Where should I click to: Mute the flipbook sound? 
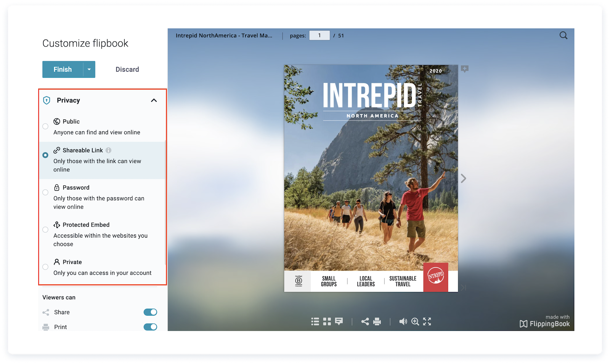403,322
